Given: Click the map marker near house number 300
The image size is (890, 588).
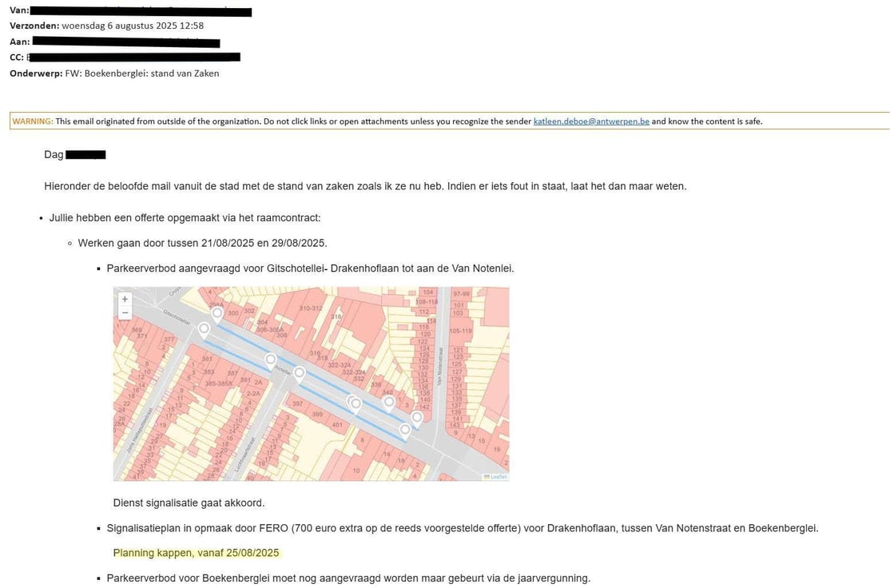Looking at the screenshot, I should click(217, 315).
